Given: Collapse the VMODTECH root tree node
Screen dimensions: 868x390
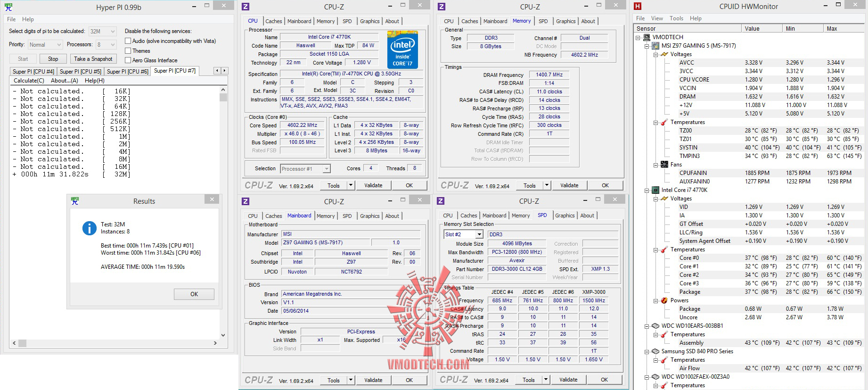Looking at the screenshot, I should pyautogui.click(x=638, y=37).
